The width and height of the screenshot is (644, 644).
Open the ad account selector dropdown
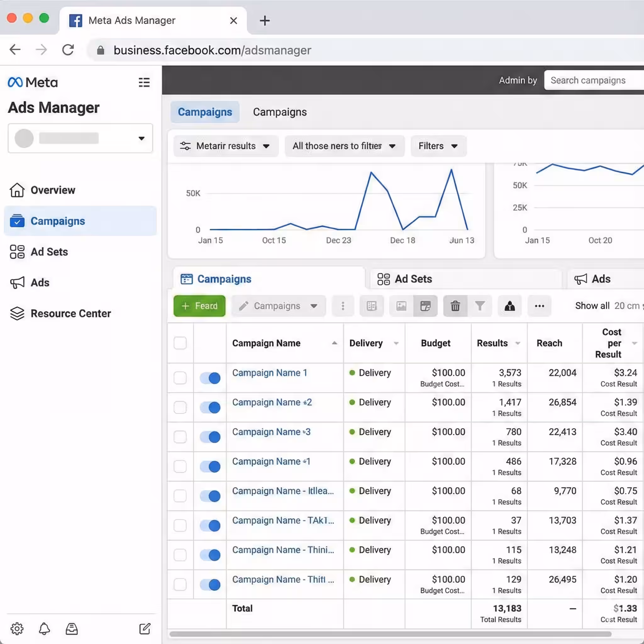pos(80,138)
